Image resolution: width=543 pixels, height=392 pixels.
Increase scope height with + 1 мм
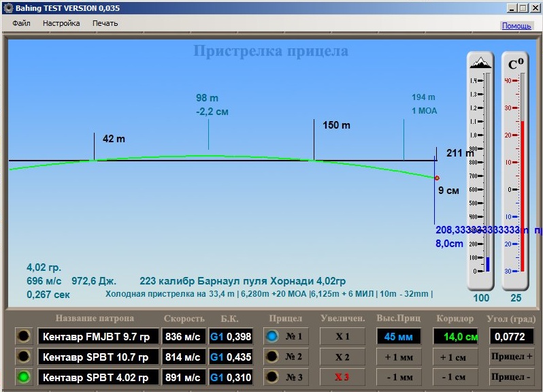399,357
